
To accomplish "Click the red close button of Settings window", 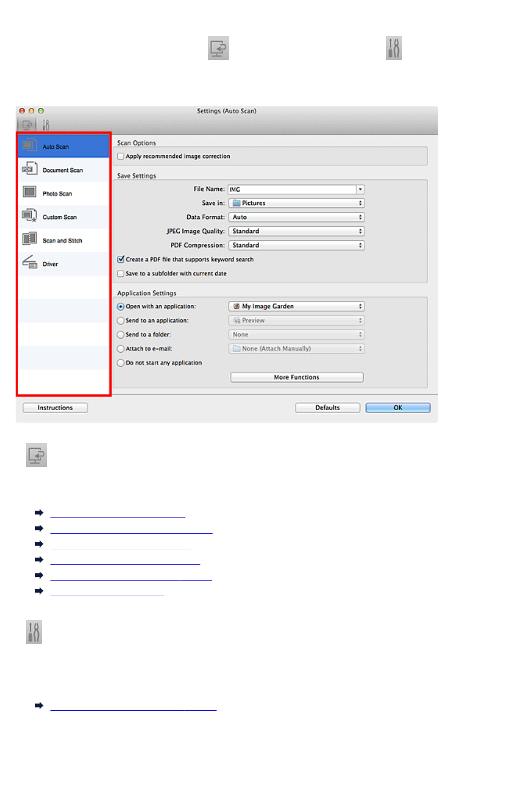I will tap(22, 111).
